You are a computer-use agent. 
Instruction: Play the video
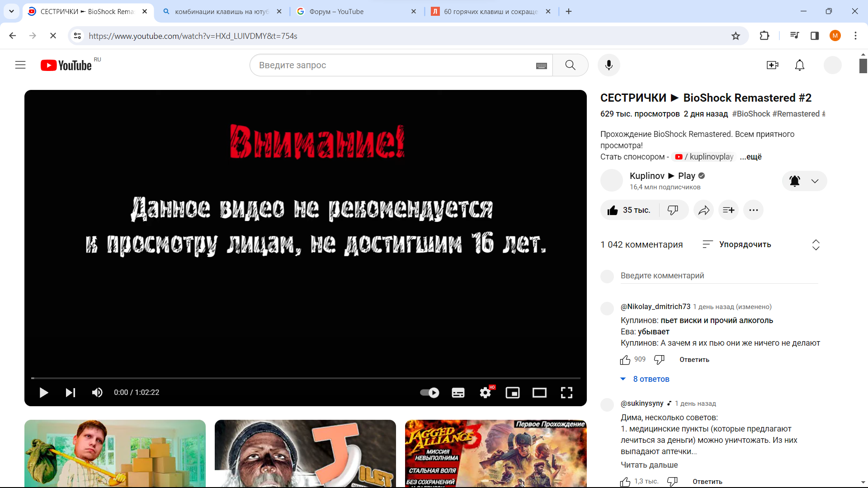(x=44, y=392)
